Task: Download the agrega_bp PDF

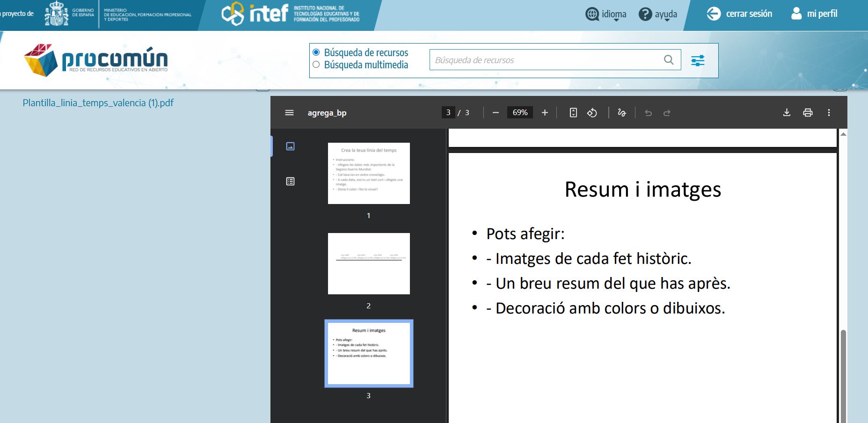Action: 787,112
